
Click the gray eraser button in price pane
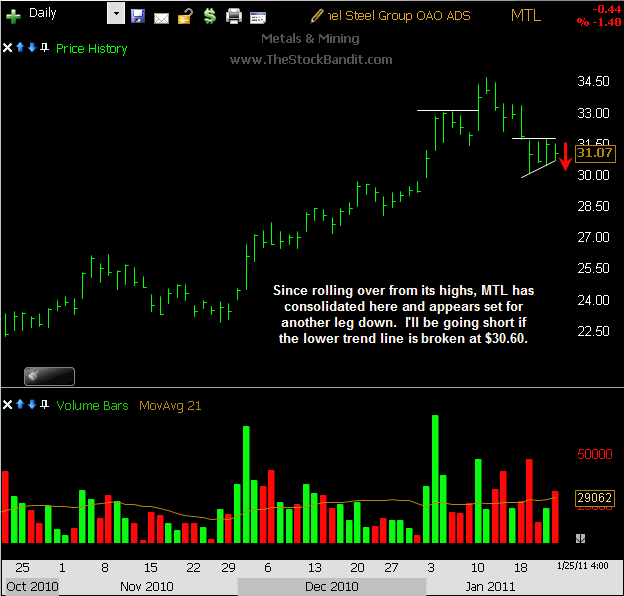(49, 376)
